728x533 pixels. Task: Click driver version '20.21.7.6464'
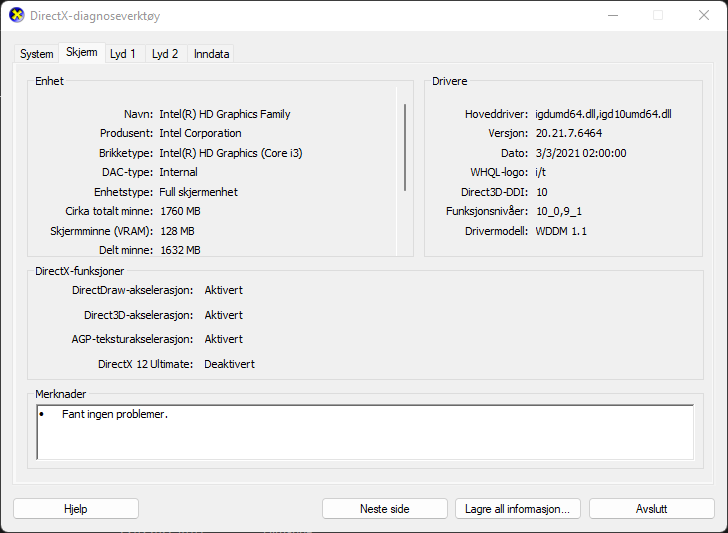pyautogui.click(x=569, y=133)
